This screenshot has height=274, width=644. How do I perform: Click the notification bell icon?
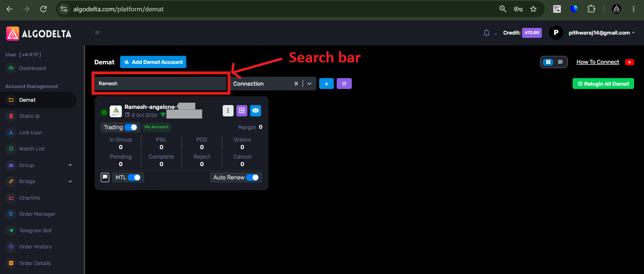coord(487,33)
